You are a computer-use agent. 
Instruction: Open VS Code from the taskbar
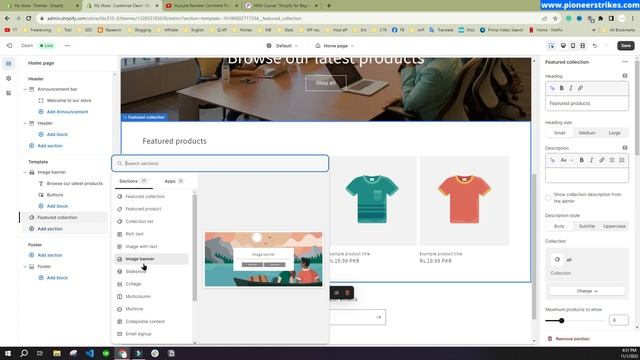pyautogui.click(x=90, y=353)
